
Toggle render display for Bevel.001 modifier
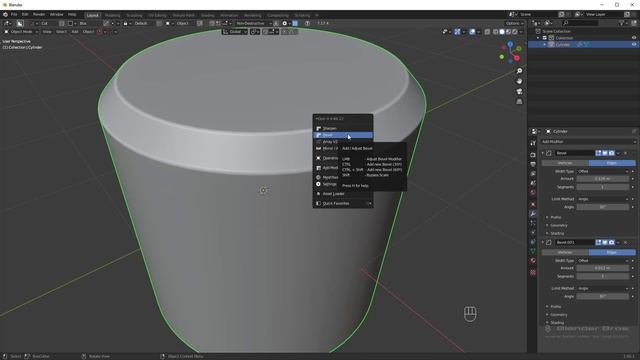coord(611,242)
